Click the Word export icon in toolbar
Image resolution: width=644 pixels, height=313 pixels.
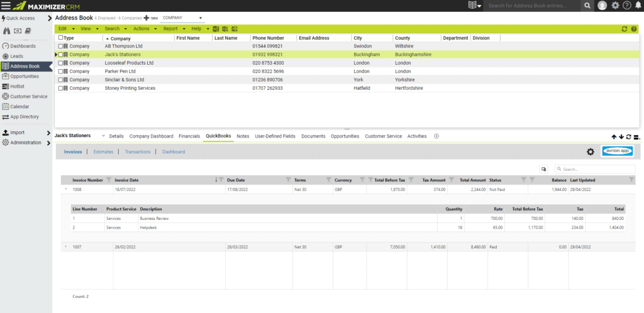[x=216, y=29]
